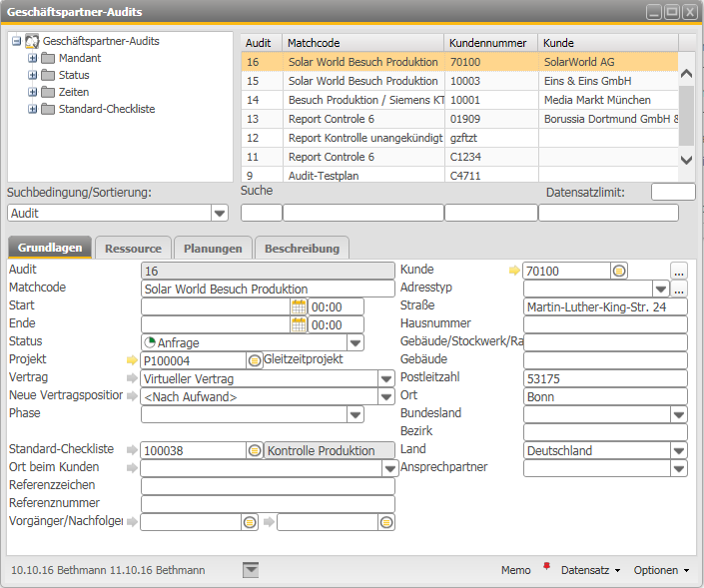
Task: Click the ellipsis button next to Adresstyp
Action: tap(678, 290)
